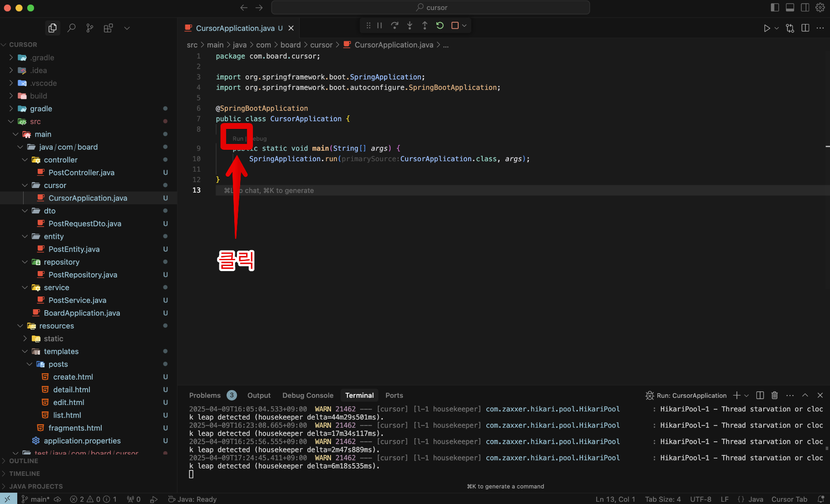Restart the debug session
This screenshot has height=504, width=830.
[x=440, y=25]
